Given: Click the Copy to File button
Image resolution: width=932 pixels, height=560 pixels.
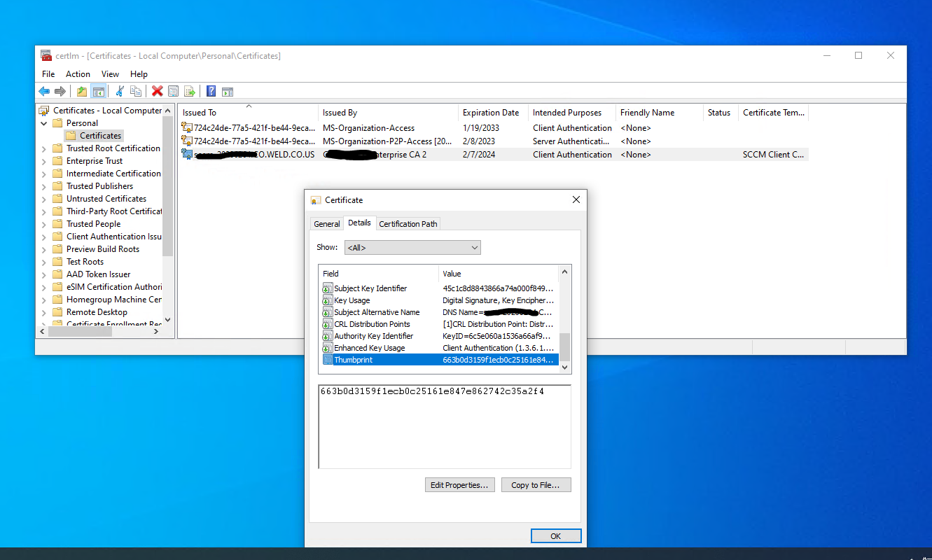Looking at the screenshot, I should [536, 484].
